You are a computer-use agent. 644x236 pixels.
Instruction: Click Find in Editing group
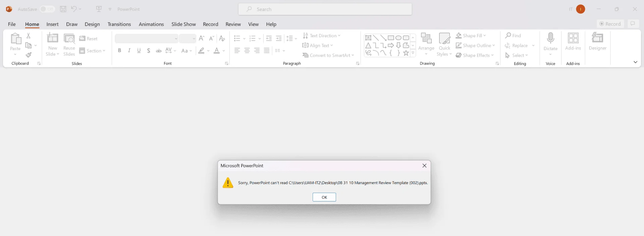pos(513,36)
